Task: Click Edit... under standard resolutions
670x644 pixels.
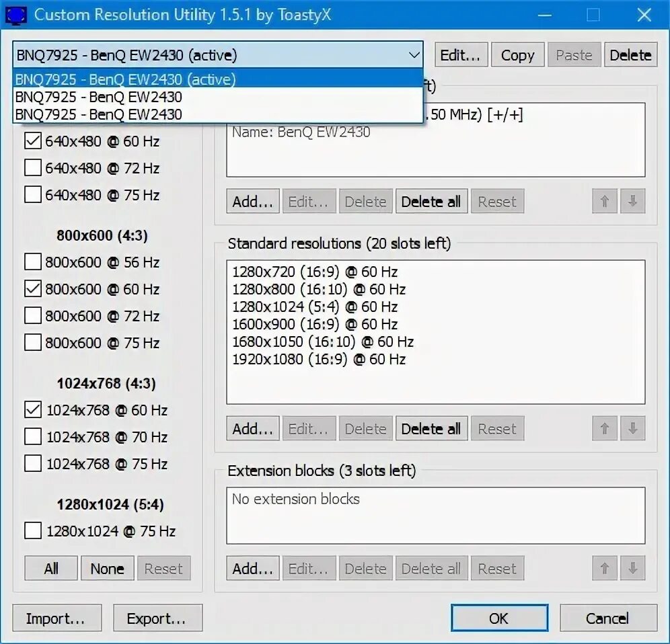Action: coord(309,428)
